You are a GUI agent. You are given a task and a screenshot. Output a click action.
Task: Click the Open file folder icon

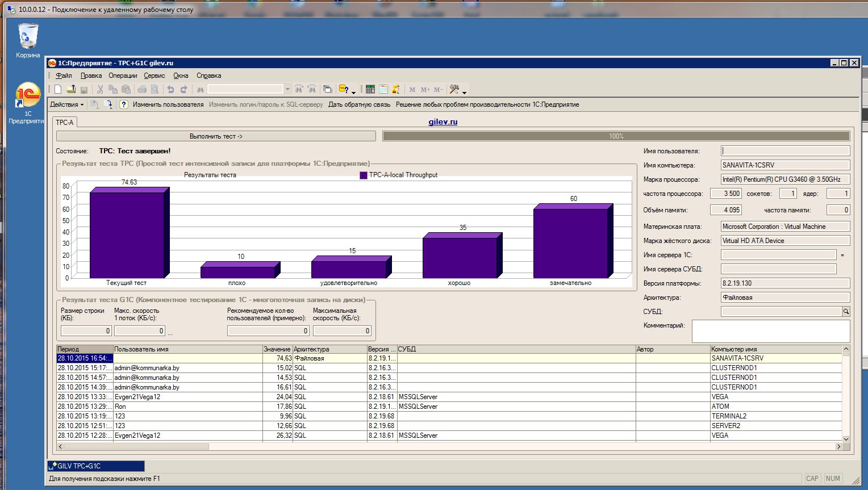pyautogui.click(x=71, y=89)
